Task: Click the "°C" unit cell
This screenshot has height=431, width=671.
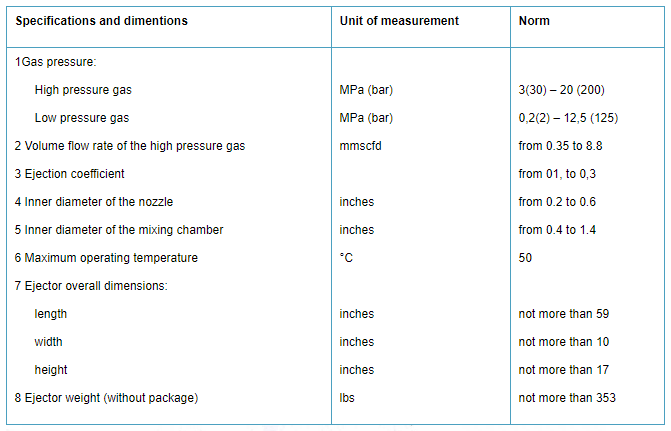Action: tap(346, 258)
